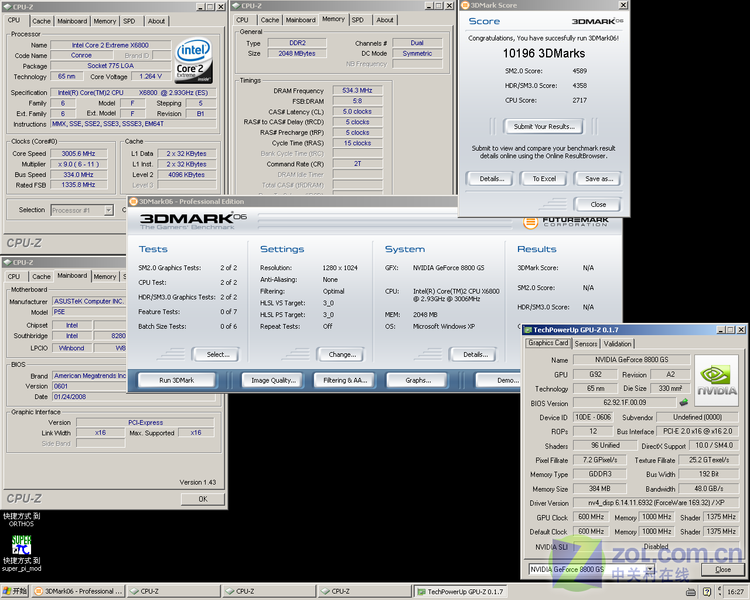
Task: Activate TechPowerUp GPU-Z taskbar item
Action: point(461,591)
